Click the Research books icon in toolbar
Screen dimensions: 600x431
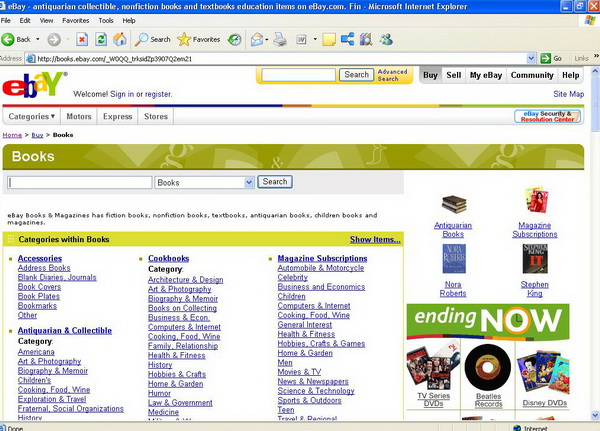point(366,39)
